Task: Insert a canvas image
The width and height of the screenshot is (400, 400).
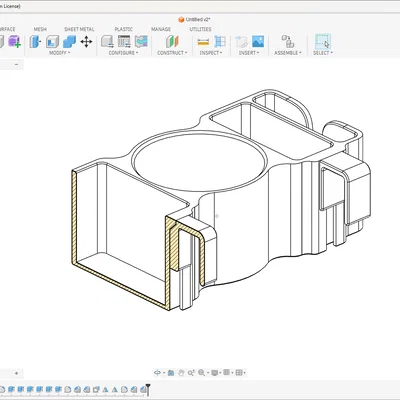Action: (x=258, y=42)
